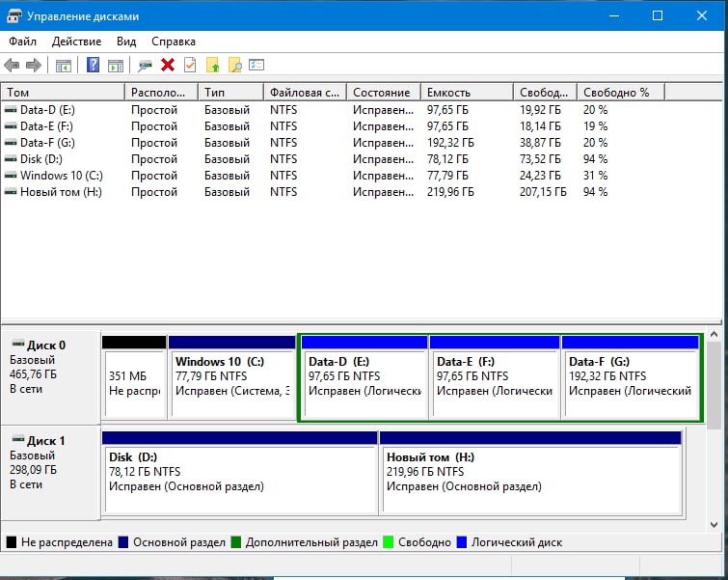This screenshot has width=728, height=580.
Task: Sort by the Тип column header
Action: [231, 92]
